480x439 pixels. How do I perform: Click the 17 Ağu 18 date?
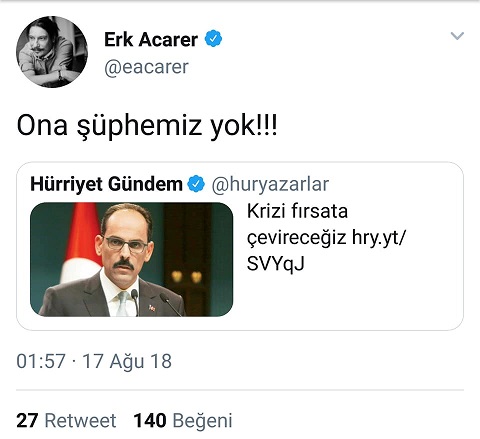coord(127,361)
